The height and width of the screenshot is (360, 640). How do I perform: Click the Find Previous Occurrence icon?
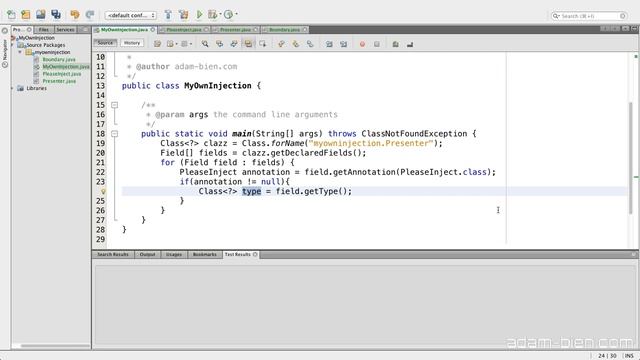coord(220,44)
